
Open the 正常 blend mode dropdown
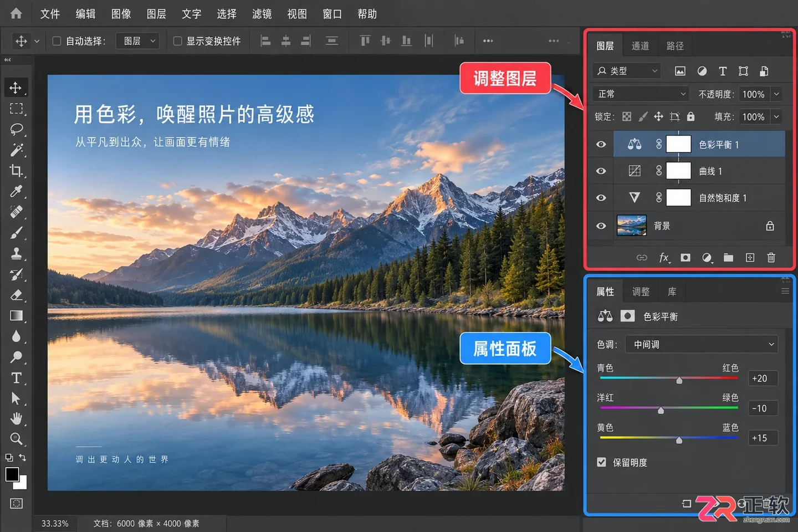click(x=640, y=94)
